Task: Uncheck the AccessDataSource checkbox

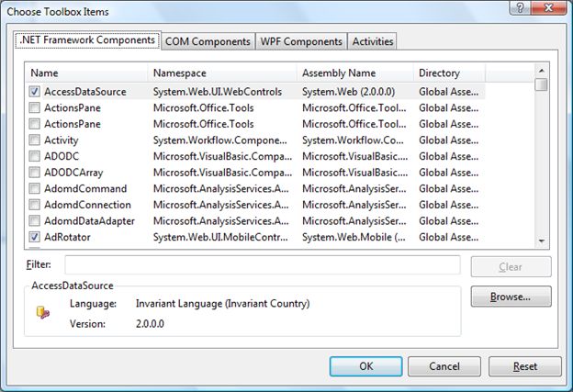Action: tap(34, 91)
